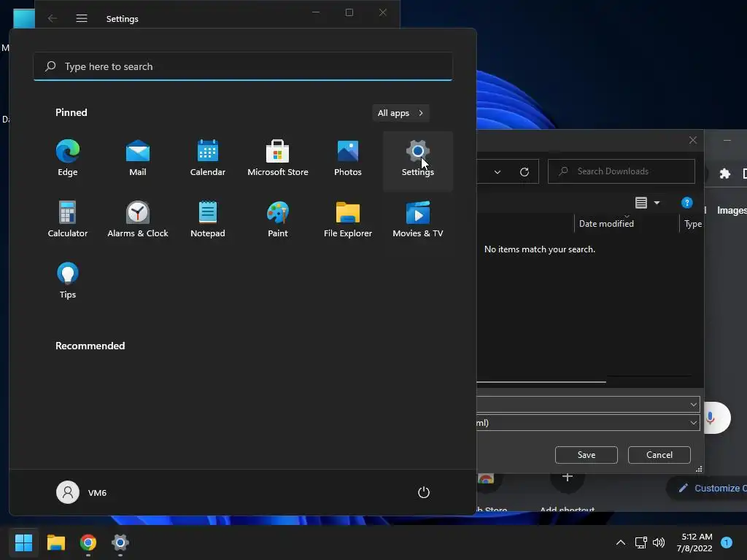The height and width of the screenshot is (560, 747).
Task: Open the Chrome extensions puzzle icon
Action: point(724,174)
